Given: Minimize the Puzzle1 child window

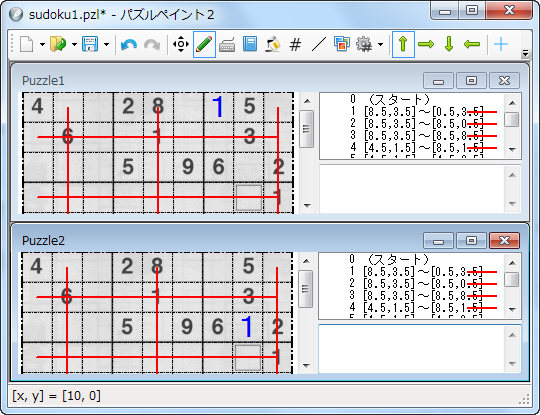Looking at the screenshot, I should [x=438, y=81].
